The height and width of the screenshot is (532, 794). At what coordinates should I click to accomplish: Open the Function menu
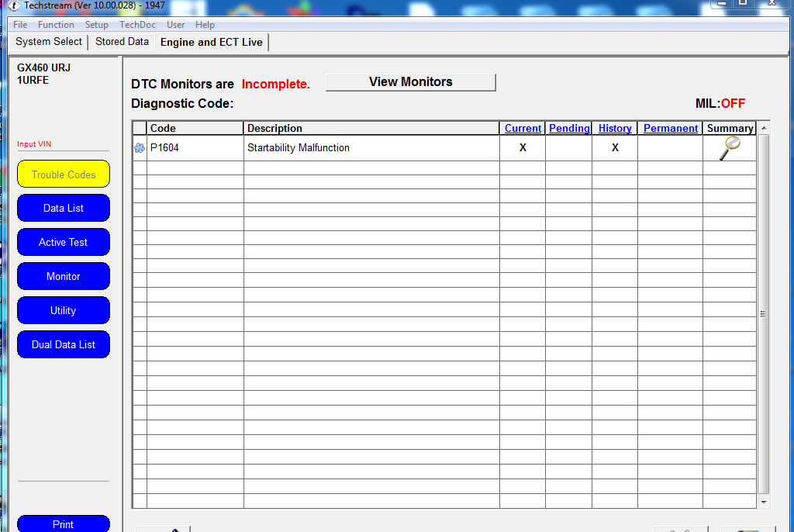tap(56, 25)
